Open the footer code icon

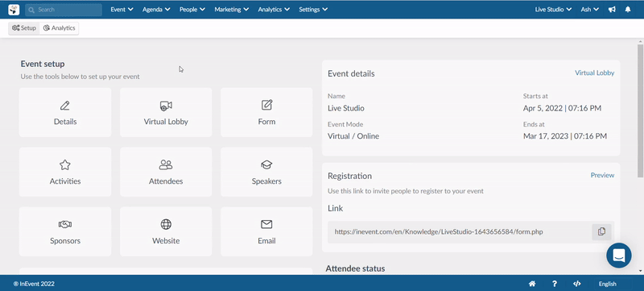point(576,284)
